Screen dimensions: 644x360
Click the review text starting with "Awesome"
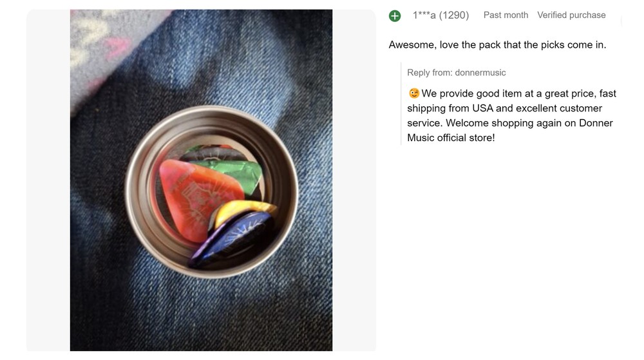[497, 45]
